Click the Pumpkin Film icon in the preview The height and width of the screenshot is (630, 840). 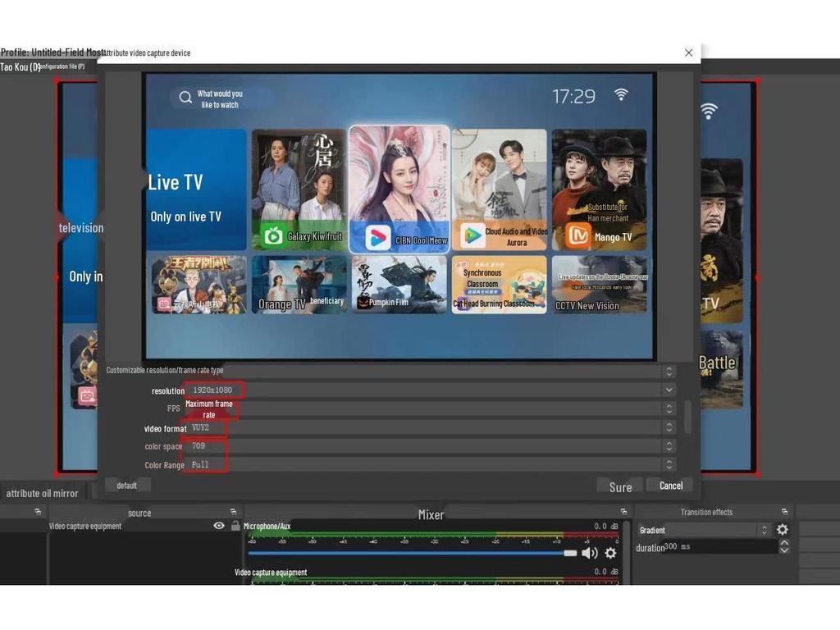pos(363,303)
